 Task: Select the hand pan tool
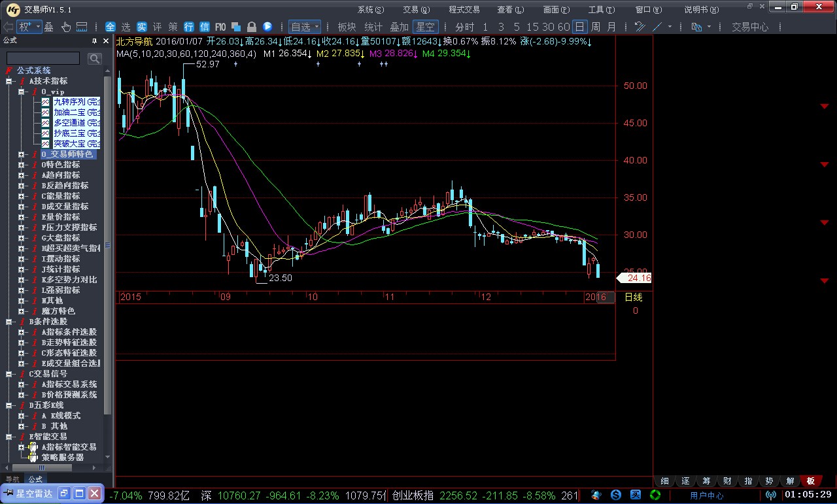coord(66,27)
